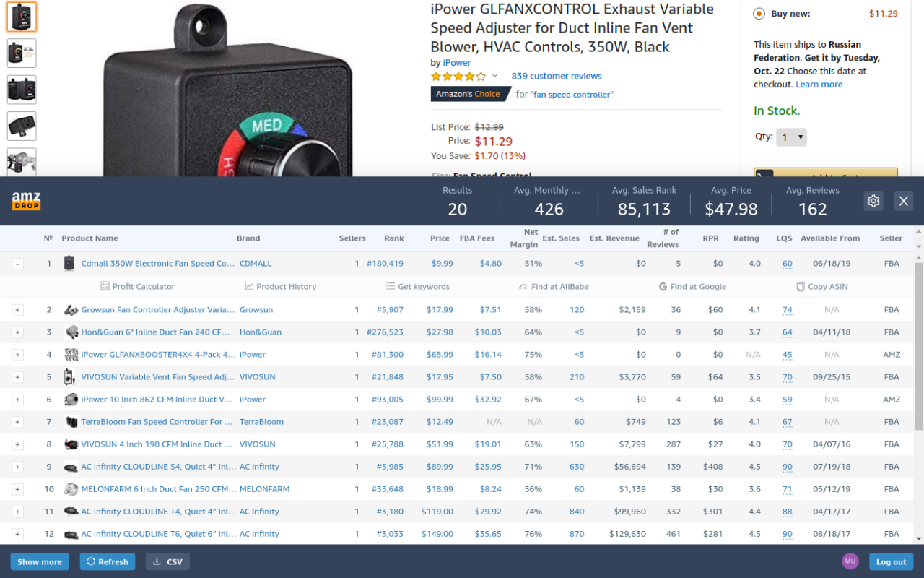
Task: Sort by Product Name column header
Action: click(x=90, y=238)
